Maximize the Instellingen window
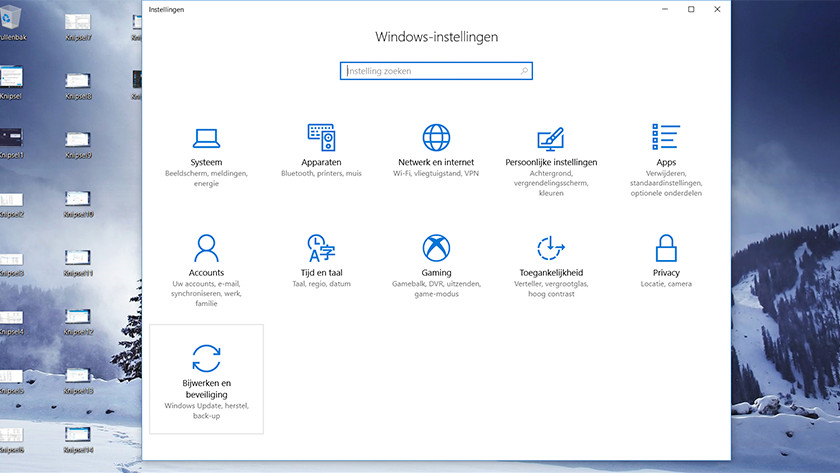 [691, 9]
